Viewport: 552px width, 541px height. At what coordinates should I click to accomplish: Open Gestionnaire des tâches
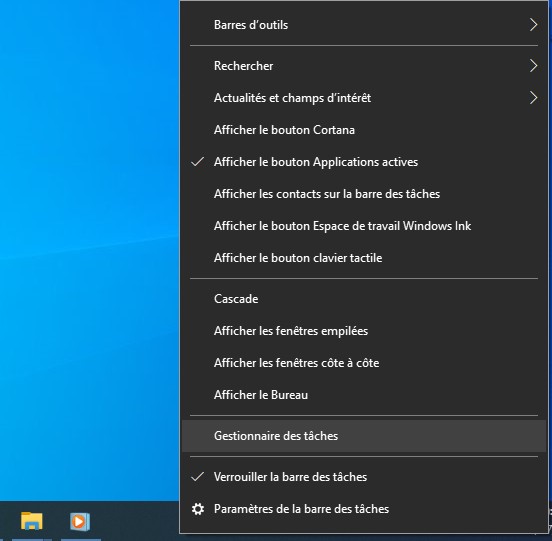[x=364, y=436]
